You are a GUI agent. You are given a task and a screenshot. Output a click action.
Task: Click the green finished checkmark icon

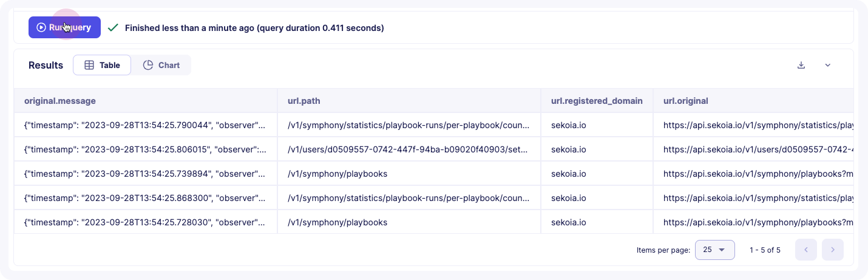(112, 27)
